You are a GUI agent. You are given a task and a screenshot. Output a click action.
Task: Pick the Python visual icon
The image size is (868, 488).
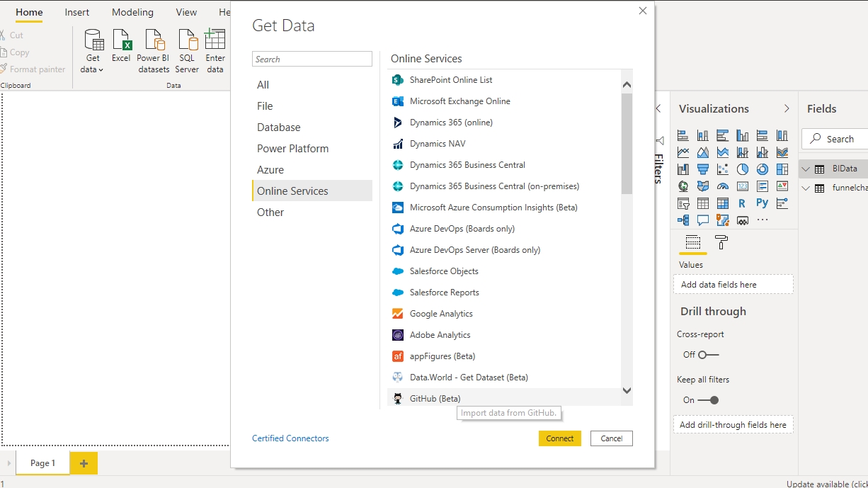tap(762, 203)
